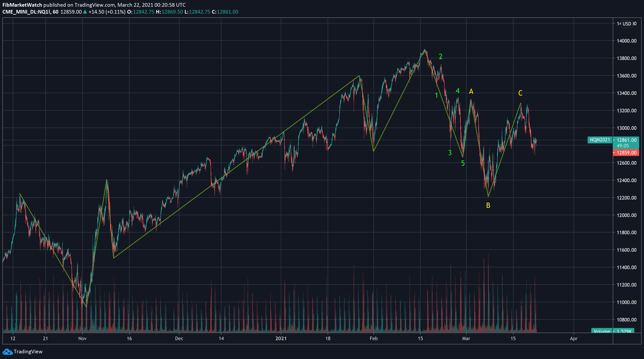Click the 10800.00 price axis label

[x=627, y=320]
